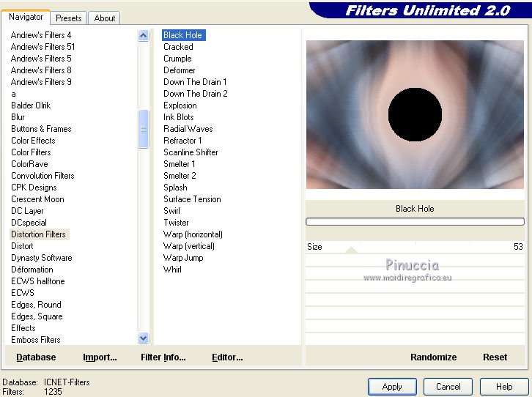Select the Surface Tension filter
Screen dimensions: 532x397
click(x=192, y=199)
